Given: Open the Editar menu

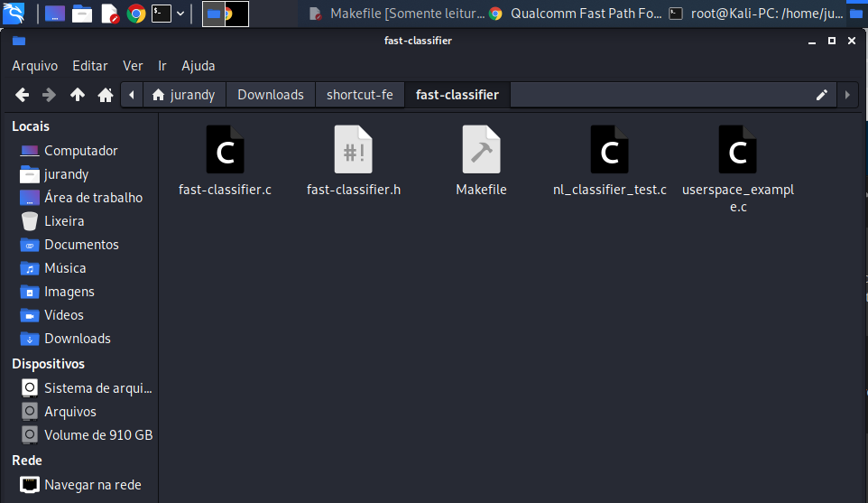Looking at the screenshot, I should (89, 66).
